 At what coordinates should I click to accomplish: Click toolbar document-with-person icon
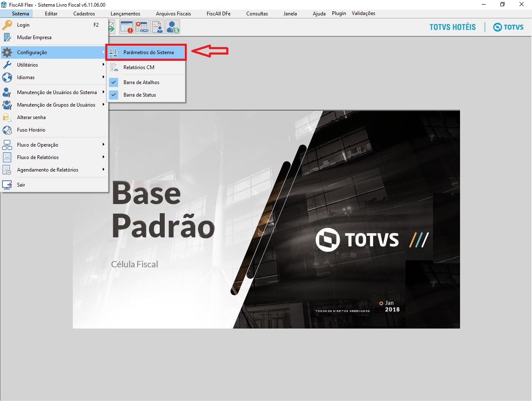coord(158,27)
